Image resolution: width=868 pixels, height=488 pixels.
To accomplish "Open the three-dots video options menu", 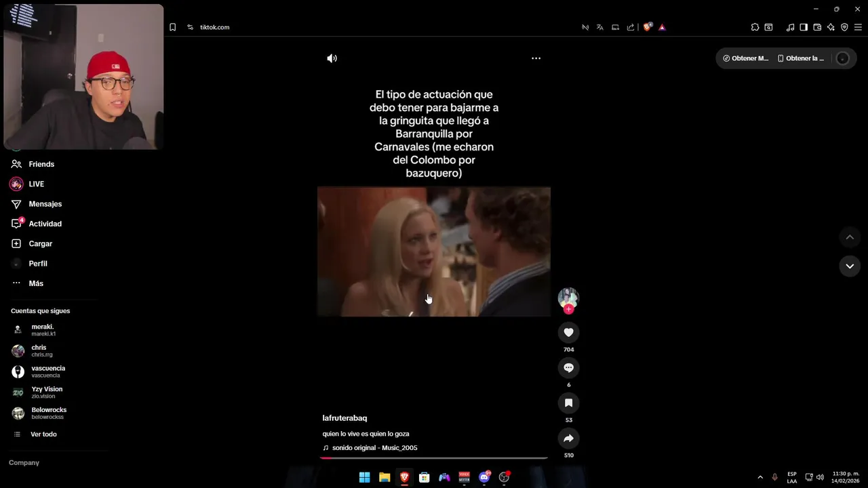I will pos(536,58).
